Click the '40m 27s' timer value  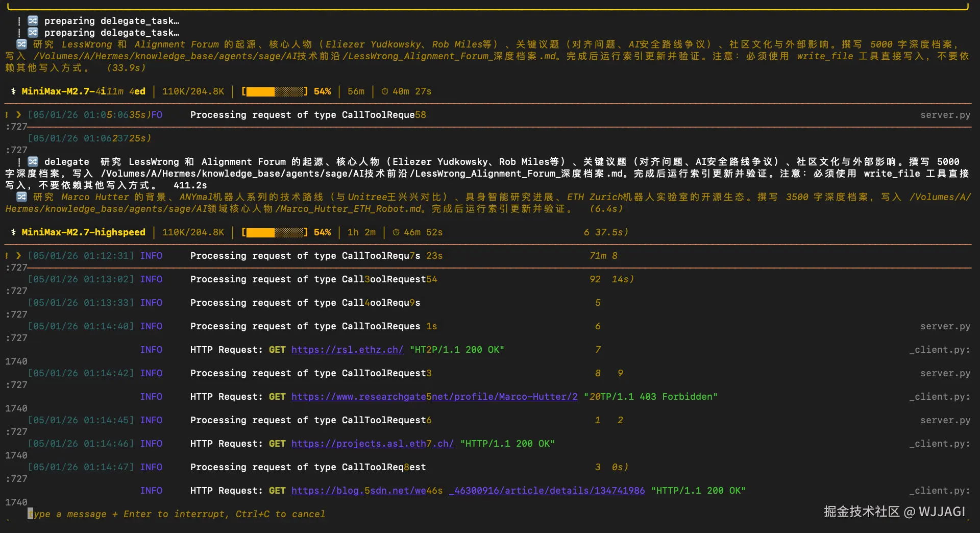[412, 91]
